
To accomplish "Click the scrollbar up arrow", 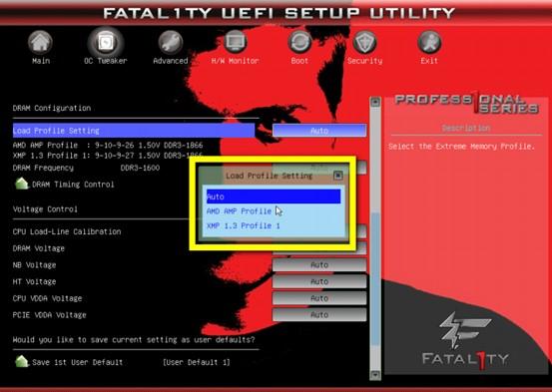I will pyautogui.click(x=375, y=102).
